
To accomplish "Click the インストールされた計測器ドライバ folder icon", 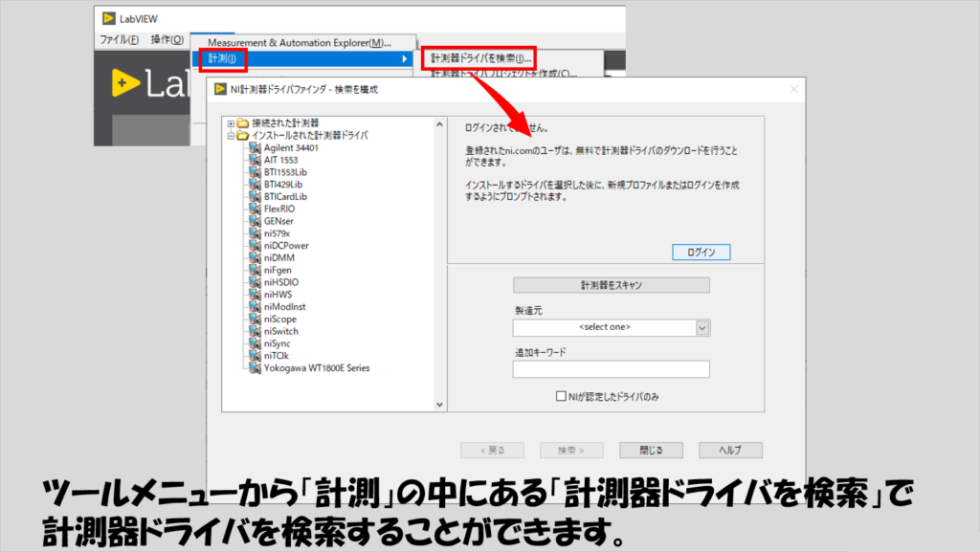I will [x=242, y=136].
